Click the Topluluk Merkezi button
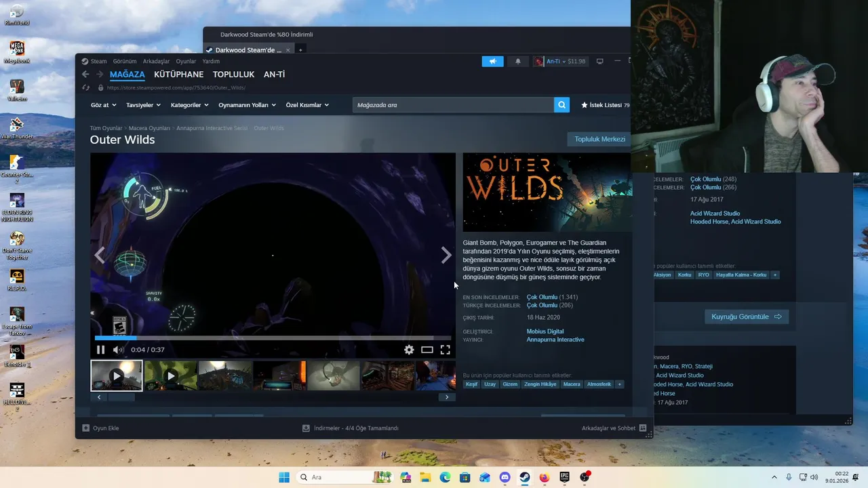The image size is (868, 488). click(x=599, y=139)
